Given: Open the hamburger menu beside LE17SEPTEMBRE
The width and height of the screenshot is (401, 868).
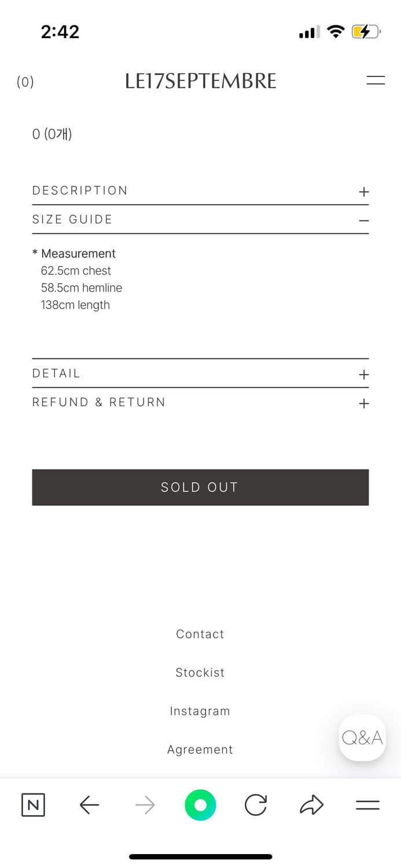Looking at the screenshot, I should (376, 81).
